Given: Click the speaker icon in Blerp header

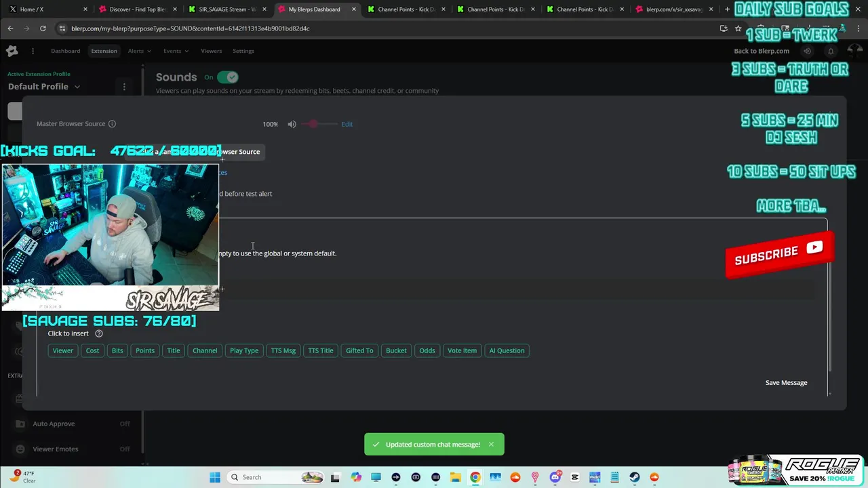Looking at the screenshot, I should [x=807, y=51].
